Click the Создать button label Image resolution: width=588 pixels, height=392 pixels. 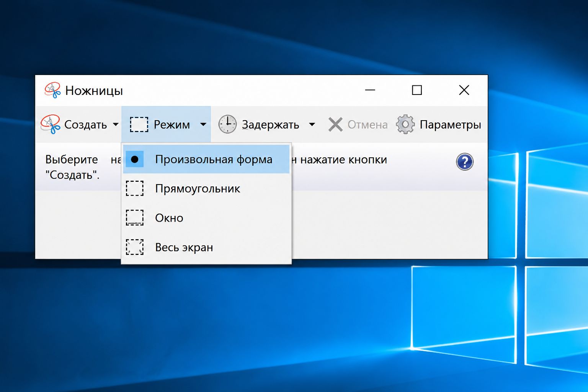[86, 125]
